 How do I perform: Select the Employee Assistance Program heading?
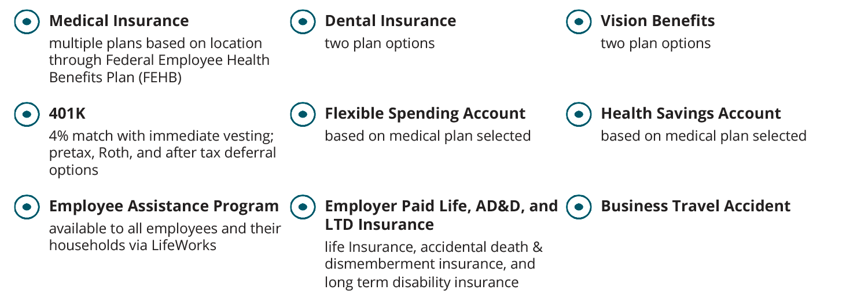pyautogui.click(x=164, y=206)
